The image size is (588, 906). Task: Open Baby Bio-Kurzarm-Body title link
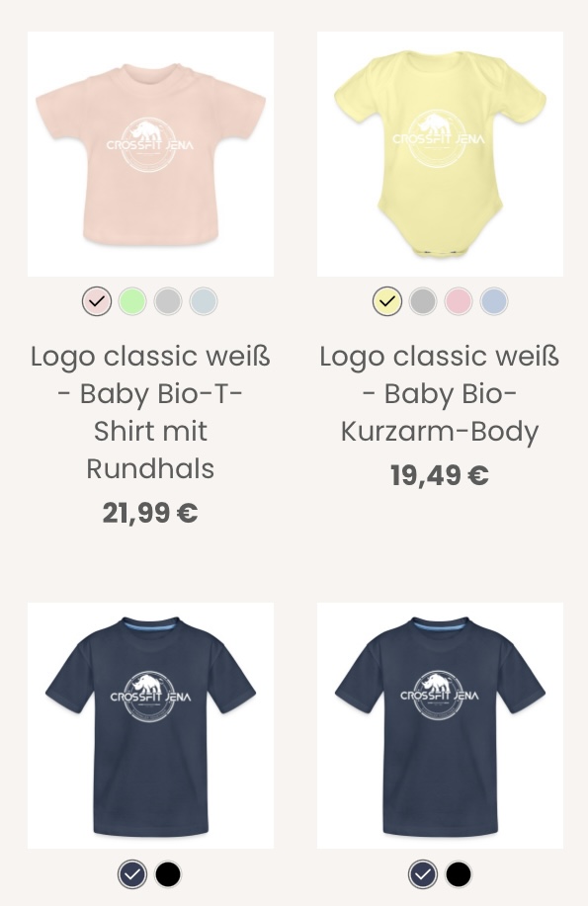pyautogui.click(x=440, y=394)
